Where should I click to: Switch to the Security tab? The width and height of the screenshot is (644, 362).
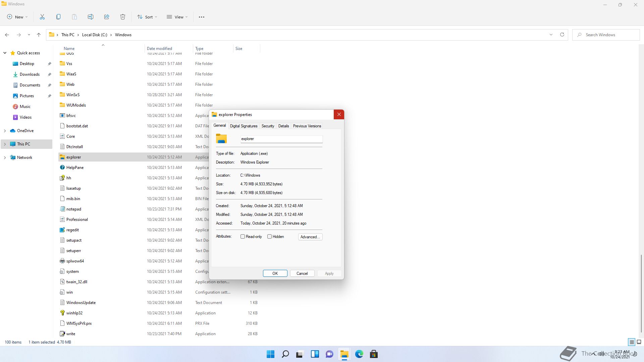(268, 126)
